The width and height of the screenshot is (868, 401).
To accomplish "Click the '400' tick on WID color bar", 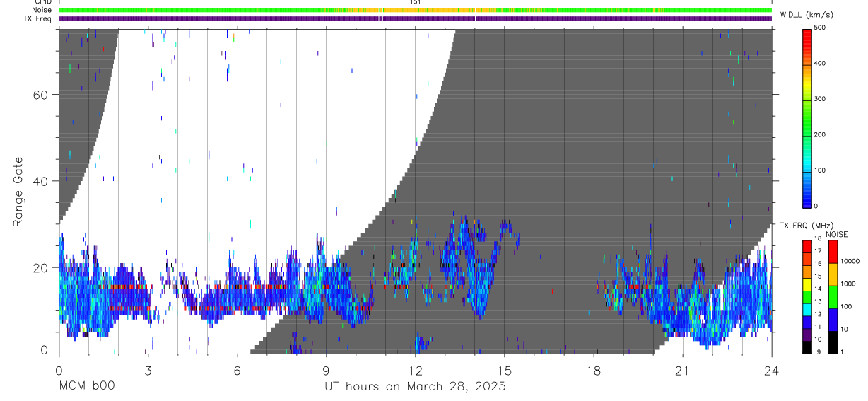I will 820,63.
